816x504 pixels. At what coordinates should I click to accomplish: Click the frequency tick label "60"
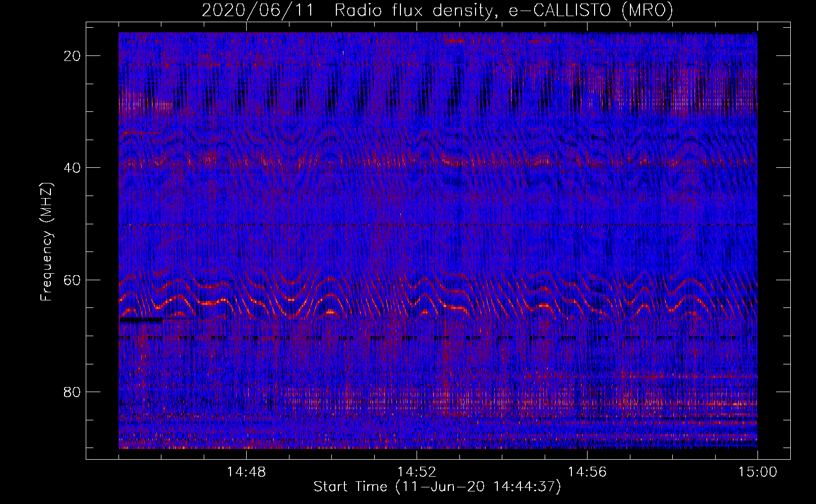[72, 280]
